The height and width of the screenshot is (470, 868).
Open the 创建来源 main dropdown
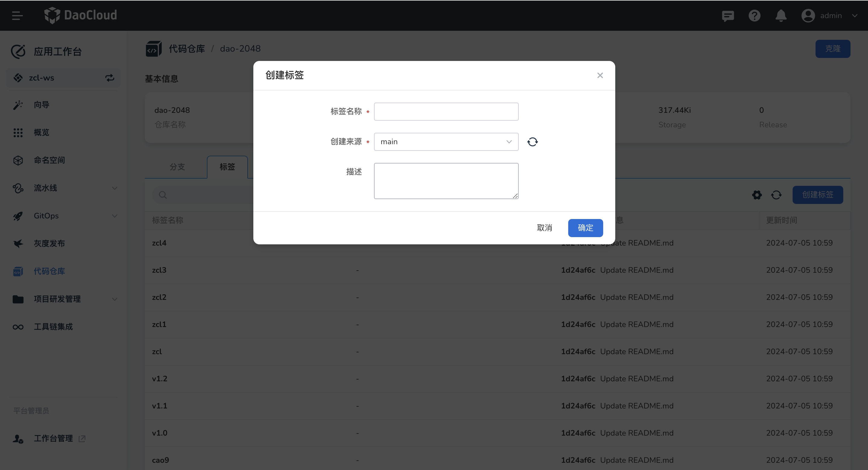[x=446, y=142]
